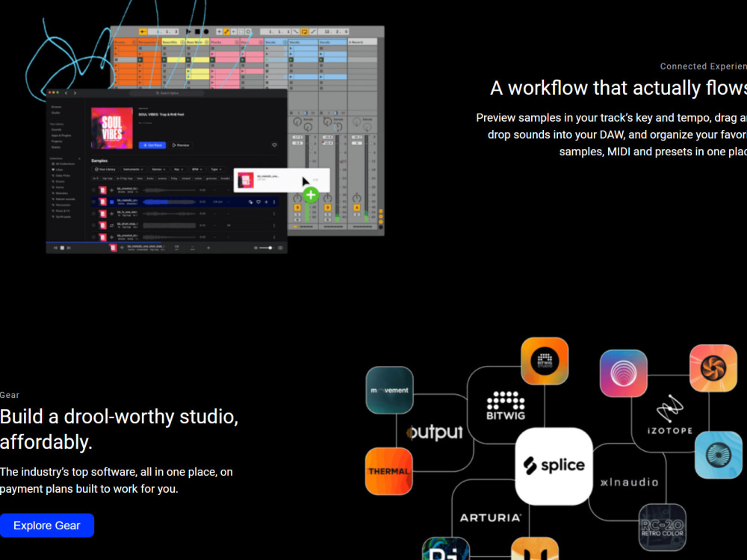
Task: Click the Soul Vibes pack cover art
Action: tap(112, 128)
